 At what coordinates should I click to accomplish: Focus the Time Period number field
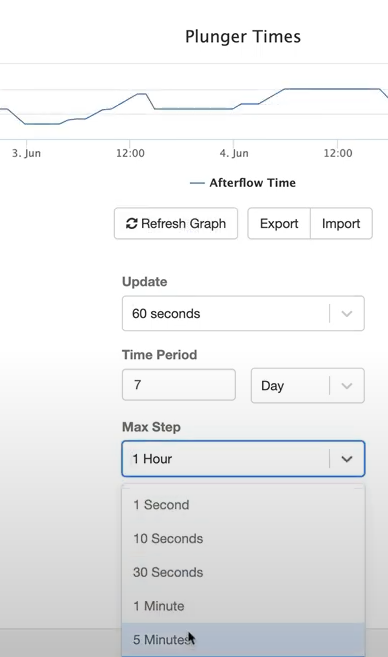pyautogui.click(x=179, y=385)
